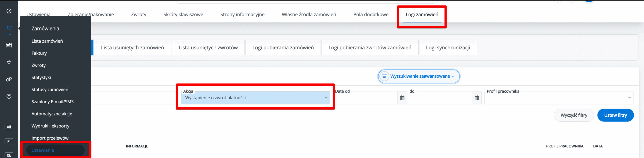Image resolution: width=644 pixels, height=158 pixels.
Task: Open the shopping cart orders icon
Action: point(9,28)
